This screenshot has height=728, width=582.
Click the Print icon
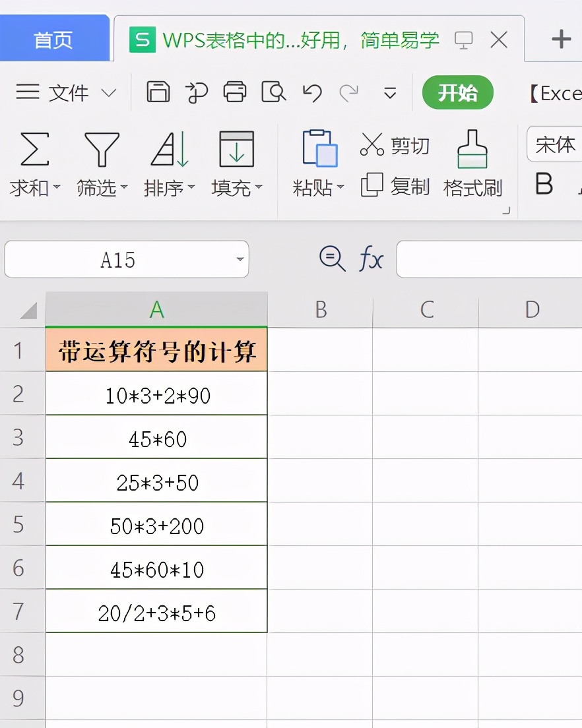coord(236,93)
